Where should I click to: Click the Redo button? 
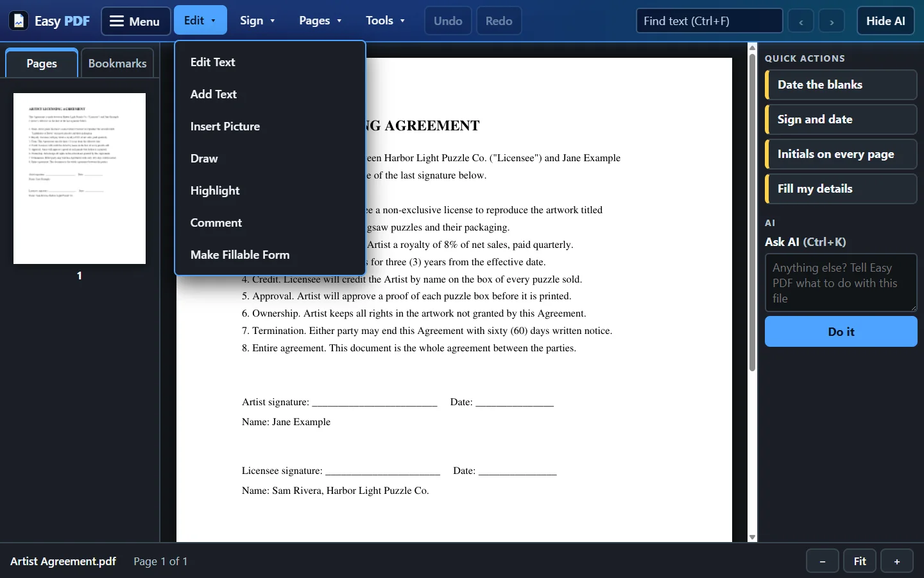coord(499,21)
